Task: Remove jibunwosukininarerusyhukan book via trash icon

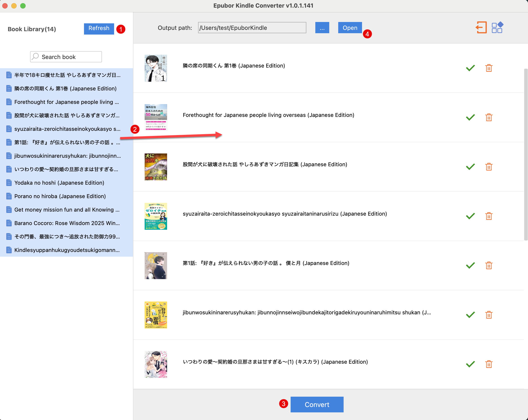Action: point(488,315)
